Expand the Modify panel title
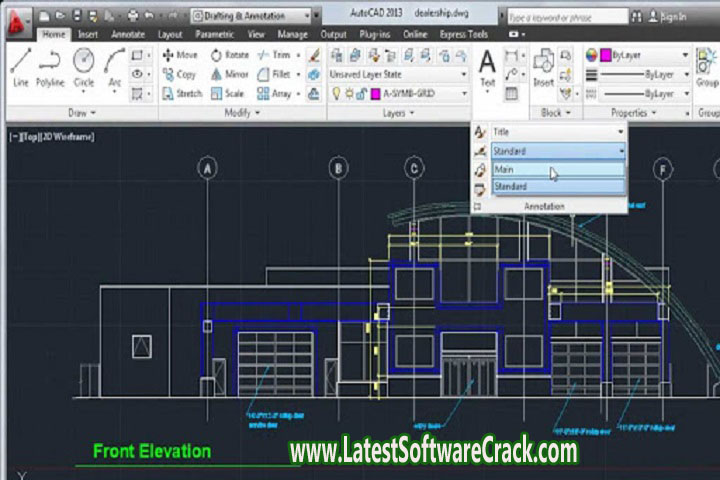The height and width of the screenshot is (480, 720). coord(242,113)
